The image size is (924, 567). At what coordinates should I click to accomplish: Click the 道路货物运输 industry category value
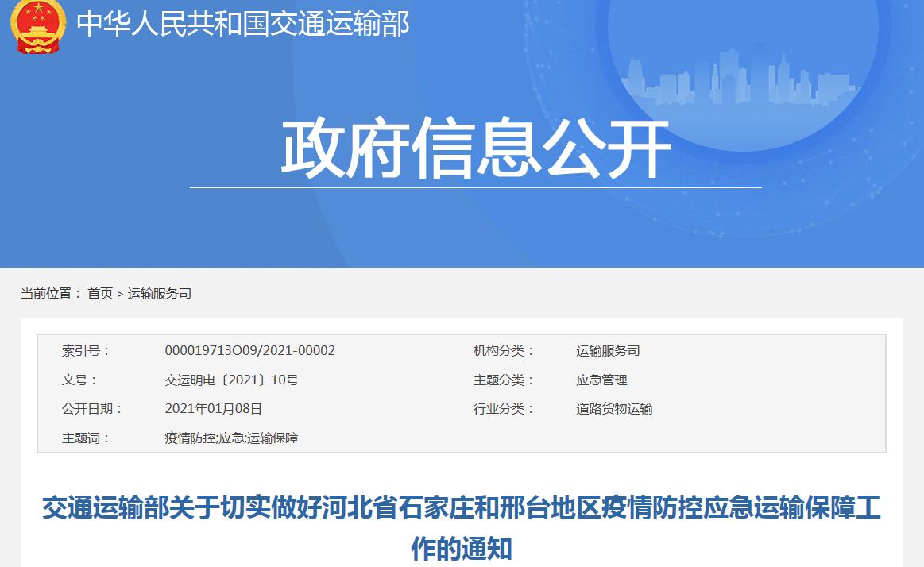pos(614,409)
